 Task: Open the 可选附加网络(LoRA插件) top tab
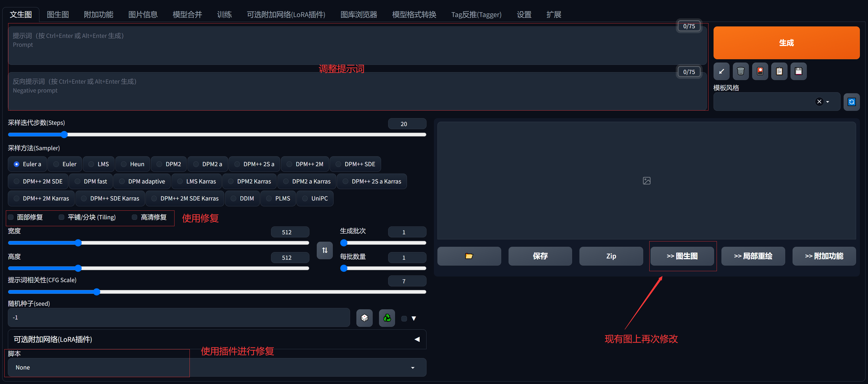pos(286,14)
